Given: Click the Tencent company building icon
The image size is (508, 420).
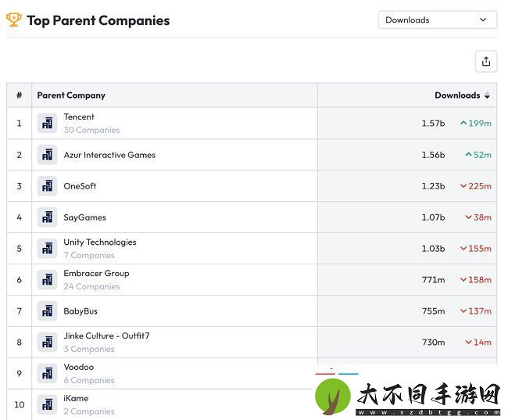Looking at the screenshot, I should coord(48,124).
